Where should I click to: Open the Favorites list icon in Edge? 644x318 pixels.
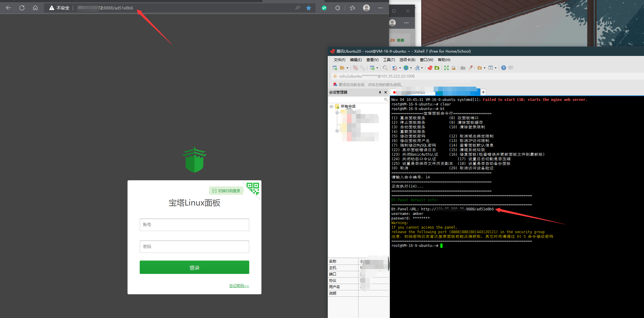pos(352,8)
